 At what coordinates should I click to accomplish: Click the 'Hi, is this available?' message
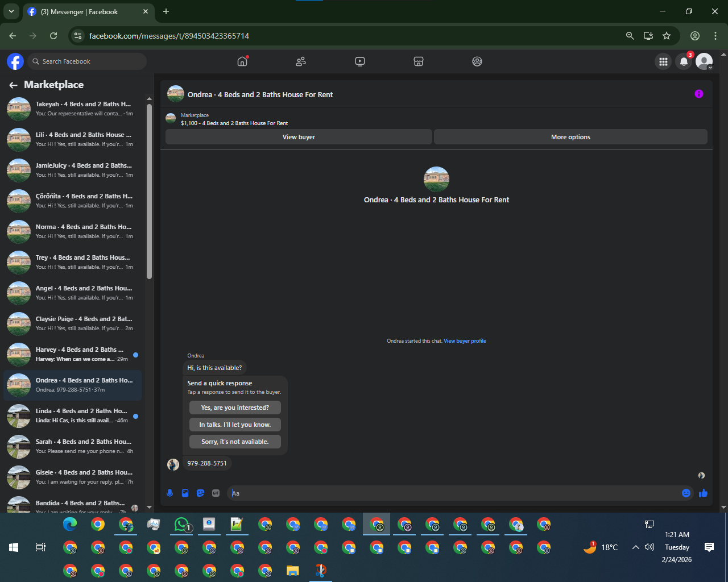(214, 368)
